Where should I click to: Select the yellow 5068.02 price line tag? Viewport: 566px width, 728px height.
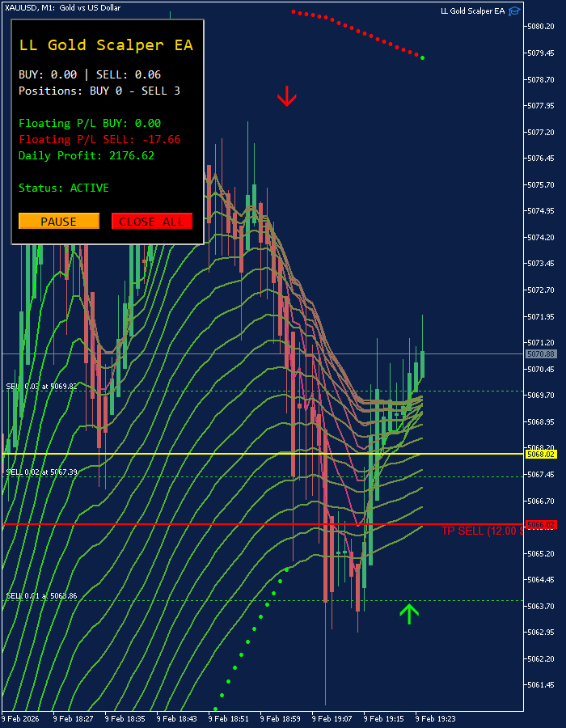[x=541, y=454]
